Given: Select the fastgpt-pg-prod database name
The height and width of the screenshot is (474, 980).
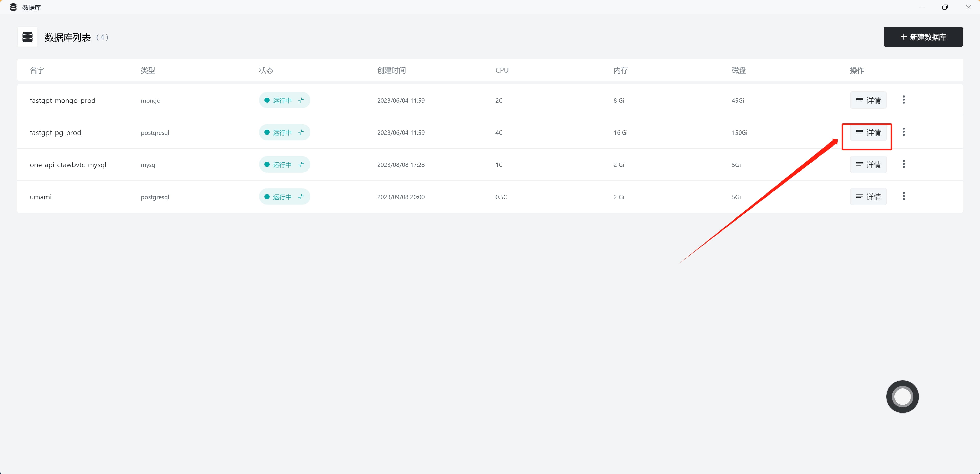Looking at the screenshot, I should pos(56,132).
